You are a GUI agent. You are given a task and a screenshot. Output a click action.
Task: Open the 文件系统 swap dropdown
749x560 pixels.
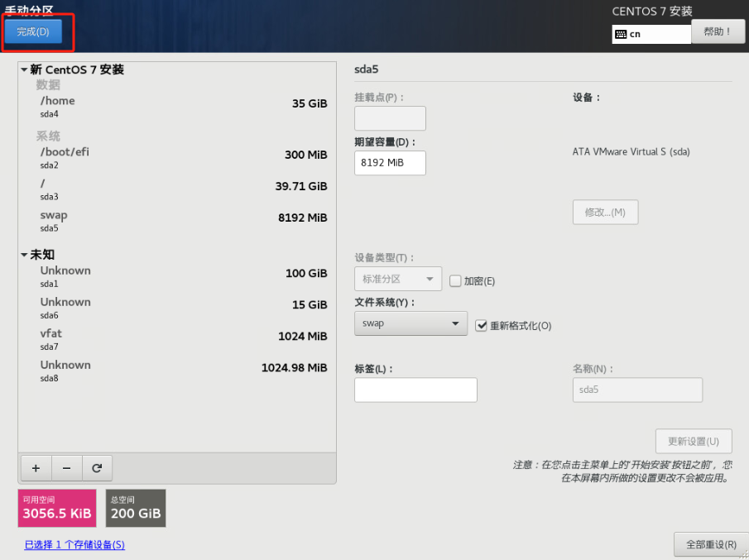tap(411, 323)
